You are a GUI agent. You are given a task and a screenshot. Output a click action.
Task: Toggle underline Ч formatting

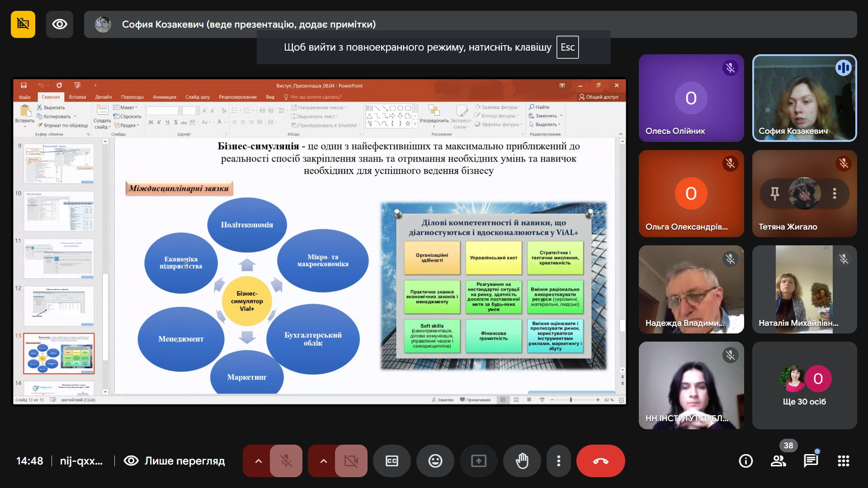(167, 122)
